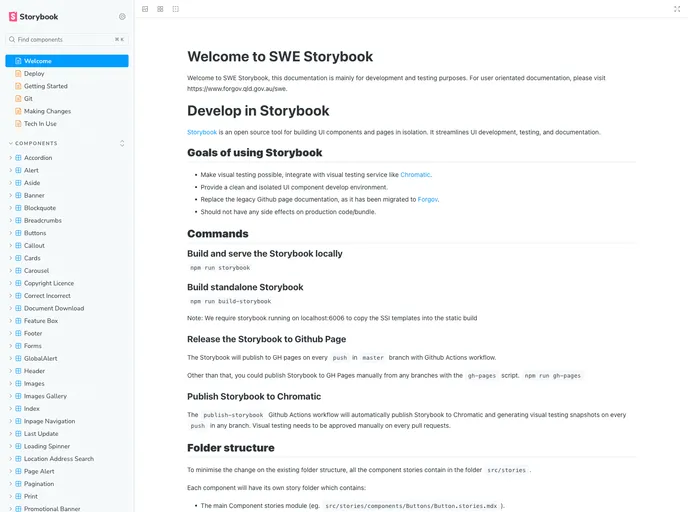Screen dimensions: 688x512
Task: Expand the Buttons component chevron
Action: (11, 233)
